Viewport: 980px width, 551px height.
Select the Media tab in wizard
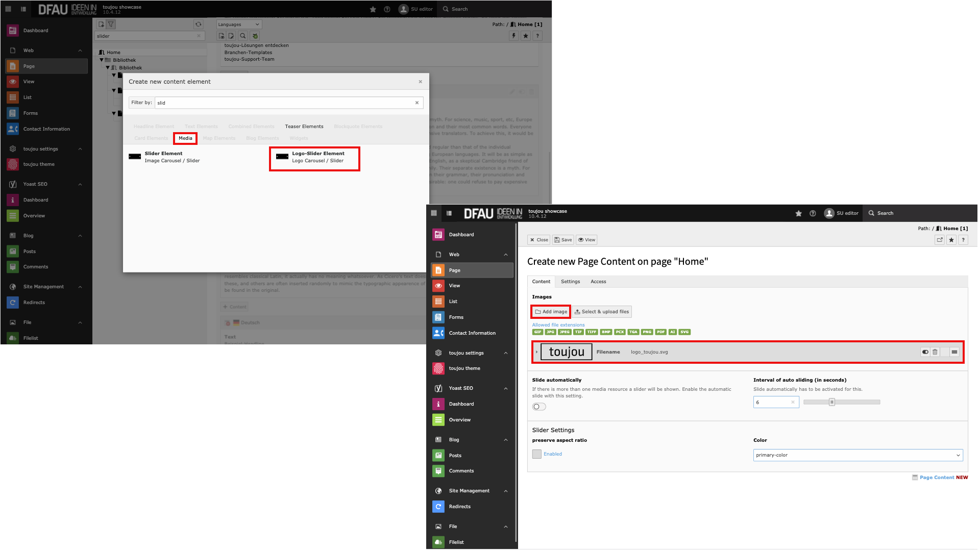(185, 138)
